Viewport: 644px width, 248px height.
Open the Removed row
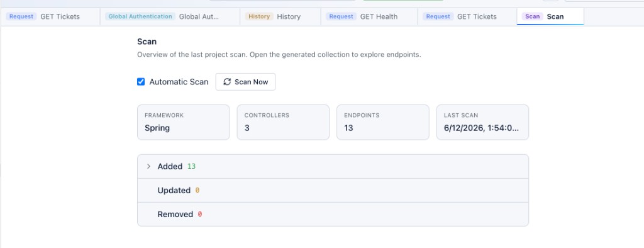[x=333, y=214]
